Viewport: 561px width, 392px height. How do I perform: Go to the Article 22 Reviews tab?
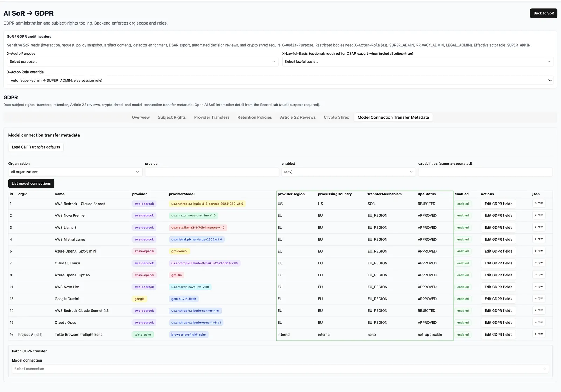click(x=298, y=117)
